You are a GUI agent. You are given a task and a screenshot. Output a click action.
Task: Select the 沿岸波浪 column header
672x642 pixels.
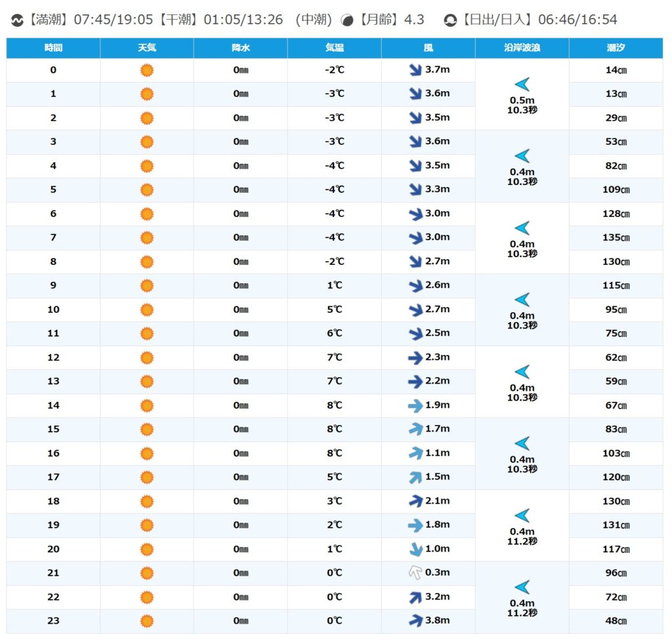point(522,49)
